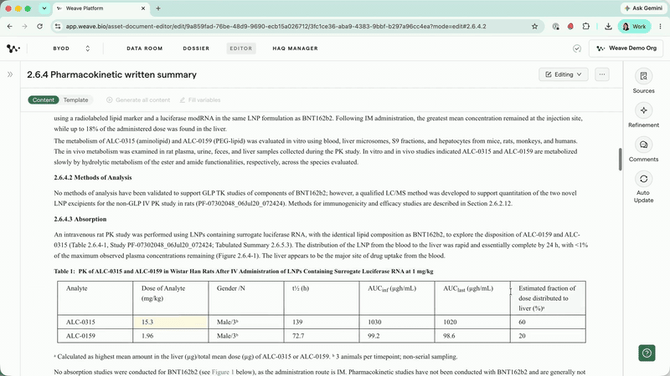Open the Refinement panel icon
This screenshot has height=376, width=670.
(x=644, y=111)
